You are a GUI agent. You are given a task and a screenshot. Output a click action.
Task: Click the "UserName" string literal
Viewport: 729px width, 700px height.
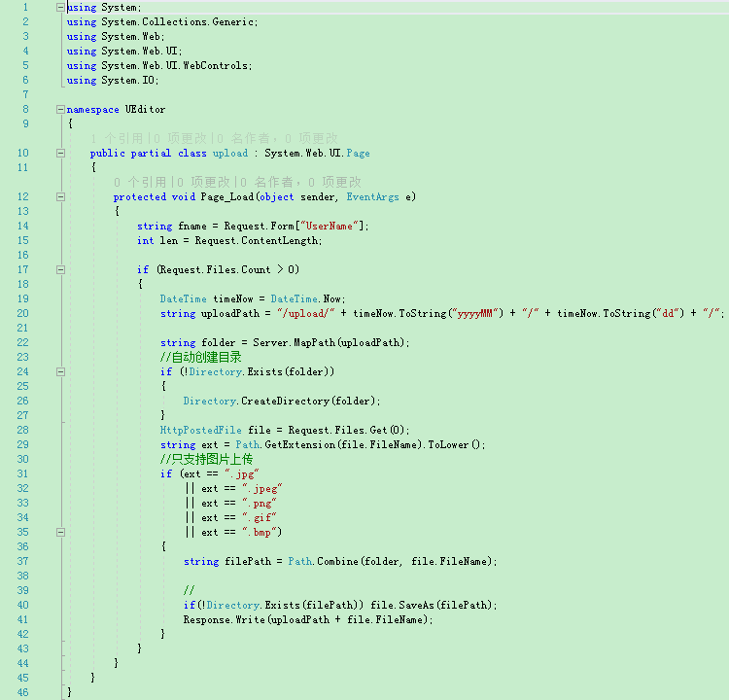330,227
